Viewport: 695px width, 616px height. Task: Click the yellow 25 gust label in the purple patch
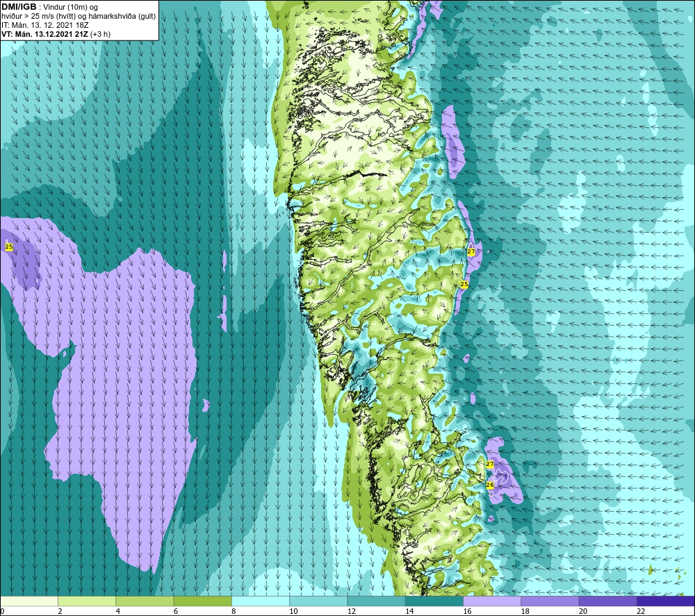(9, 247)
